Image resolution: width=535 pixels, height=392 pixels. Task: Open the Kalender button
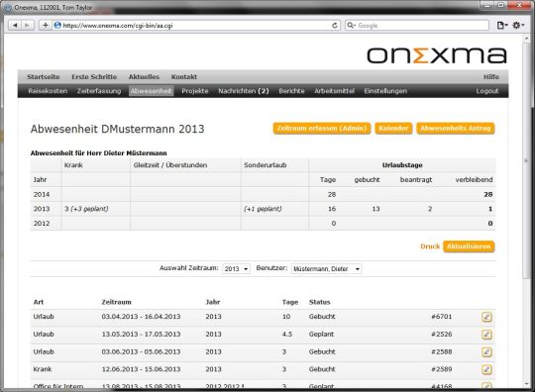(393, 128)
